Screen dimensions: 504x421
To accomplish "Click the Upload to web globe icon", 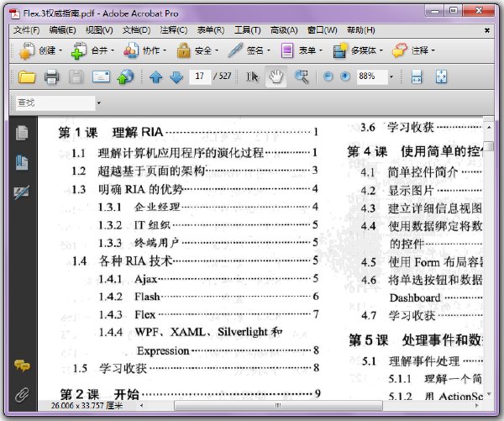I will 125,77.
